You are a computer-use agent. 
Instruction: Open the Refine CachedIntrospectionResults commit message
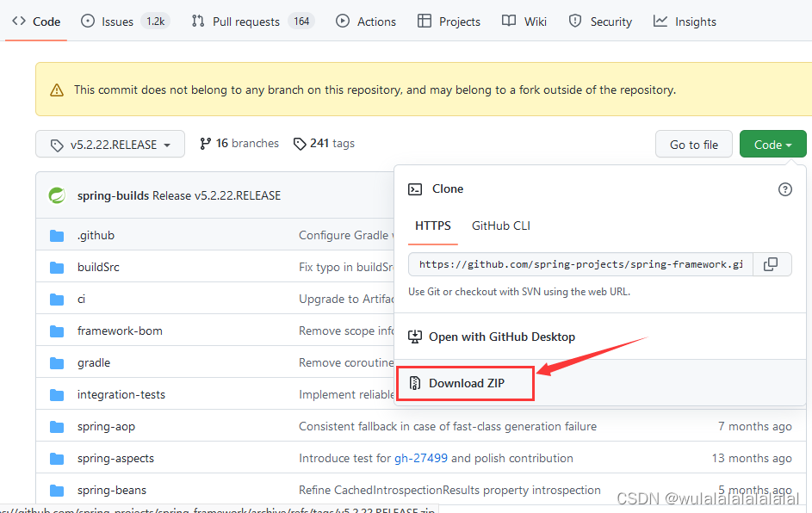click(x=449, y=491)
